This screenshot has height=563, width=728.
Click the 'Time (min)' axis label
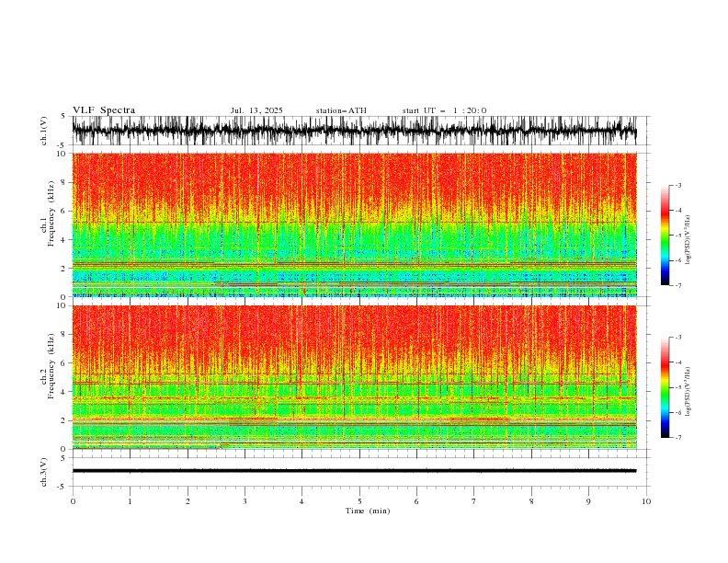368,511
